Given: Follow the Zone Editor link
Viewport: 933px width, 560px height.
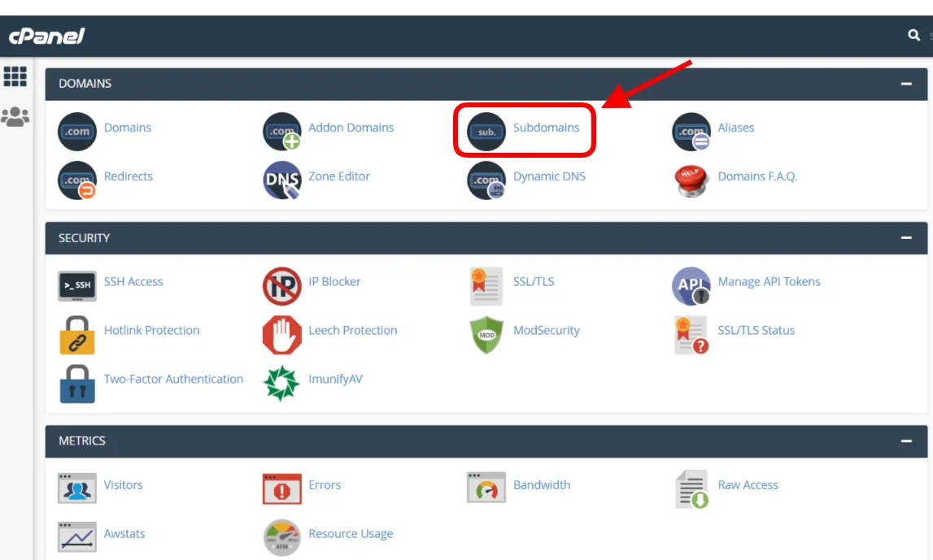Looking at the screenshot, I should point(339,176).
